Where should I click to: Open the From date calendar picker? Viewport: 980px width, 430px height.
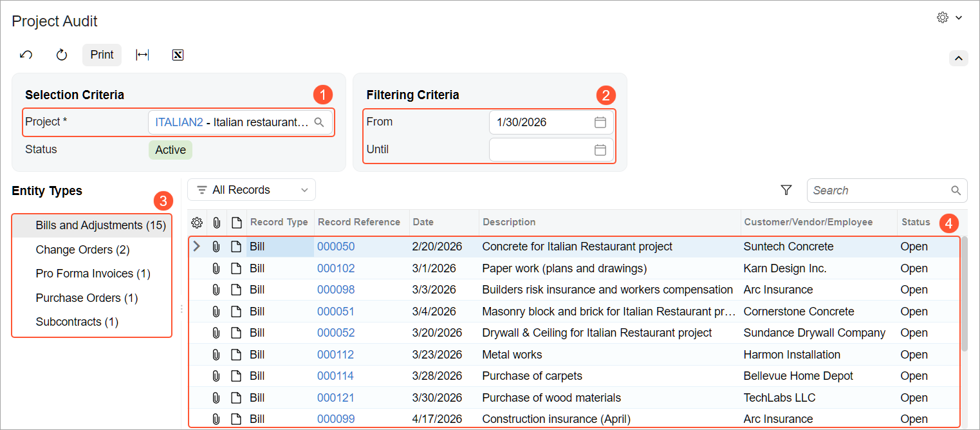coord(600,122)
